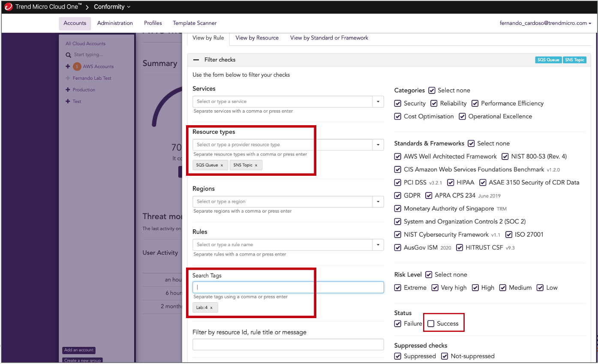The image size is (598, 364).
Task: Toggle the Not-suppressed checkbox
Action: pyautogui.click(x=445, y=356)
